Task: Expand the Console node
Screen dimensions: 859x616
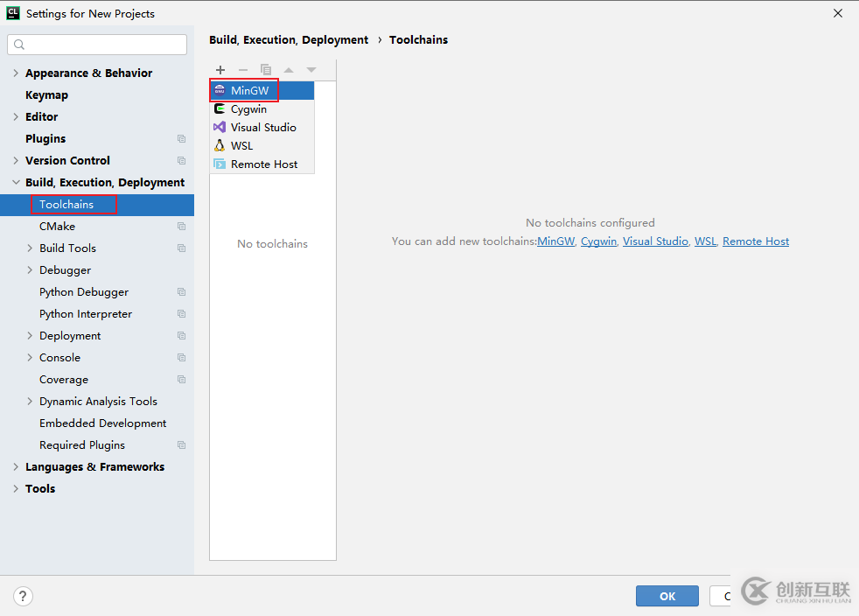Action: click(x=30, y=357)
